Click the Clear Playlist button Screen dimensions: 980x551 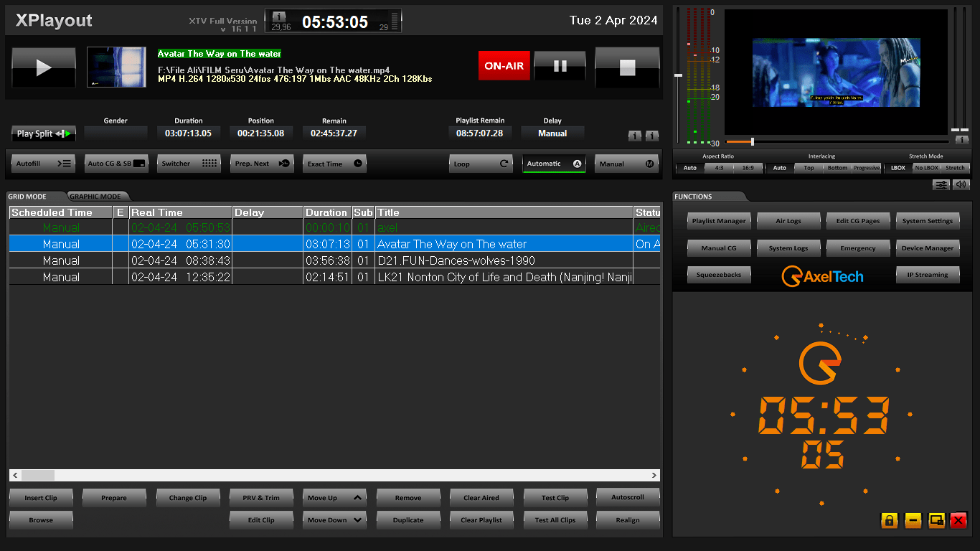click(x=481, y=520)
